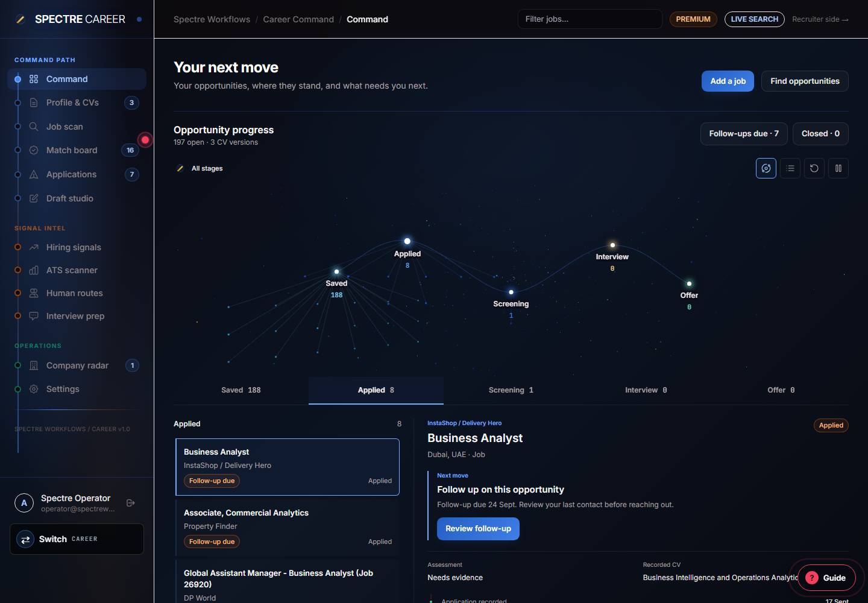The width and height of the screenshot is (868, 603).
Task: Open the Settings gear icon
Action: click(x=34, y=389)
